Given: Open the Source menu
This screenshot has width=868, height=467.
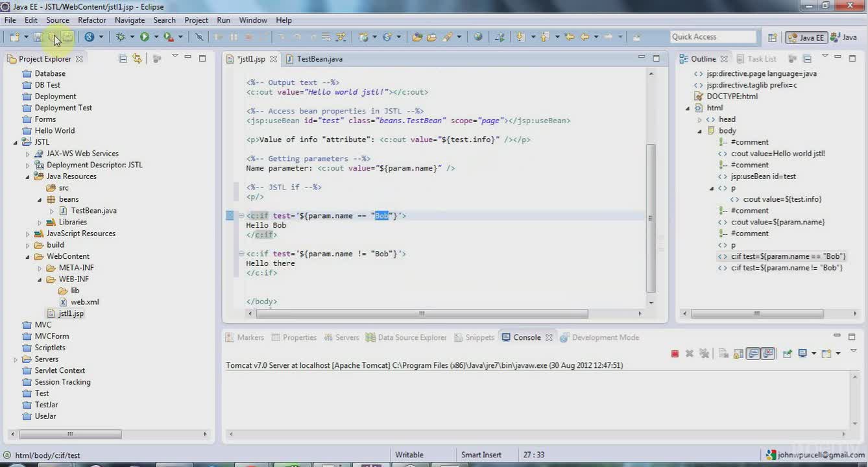Looking at the screenshot, I should tap(57, 20).
